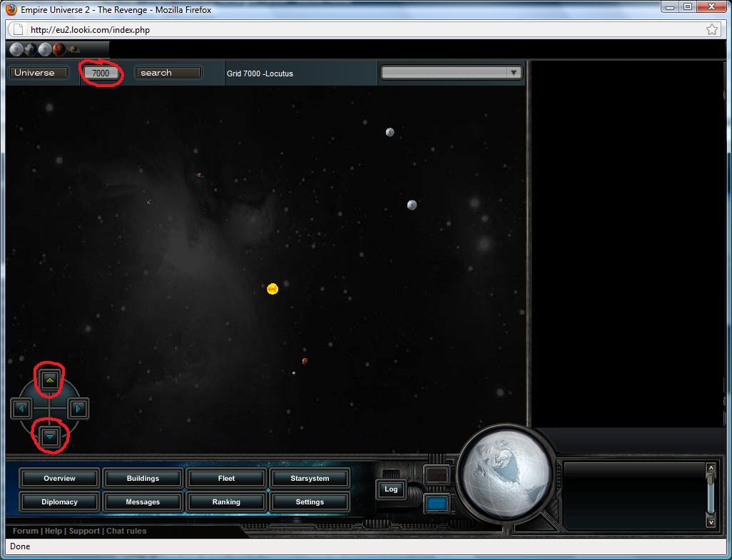732x560 pixels.
Task: Click the search button
Action: point(168,73)
